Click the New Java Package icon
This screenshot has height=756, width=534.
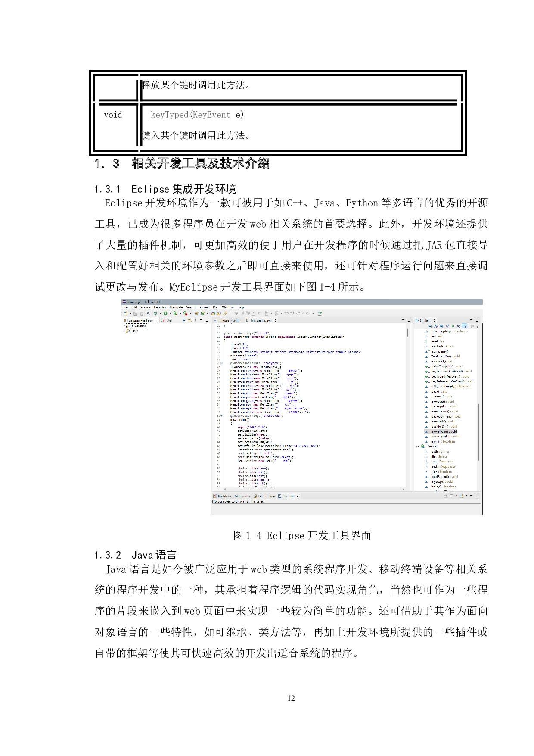pyautogui.click(x=196, y=313)
